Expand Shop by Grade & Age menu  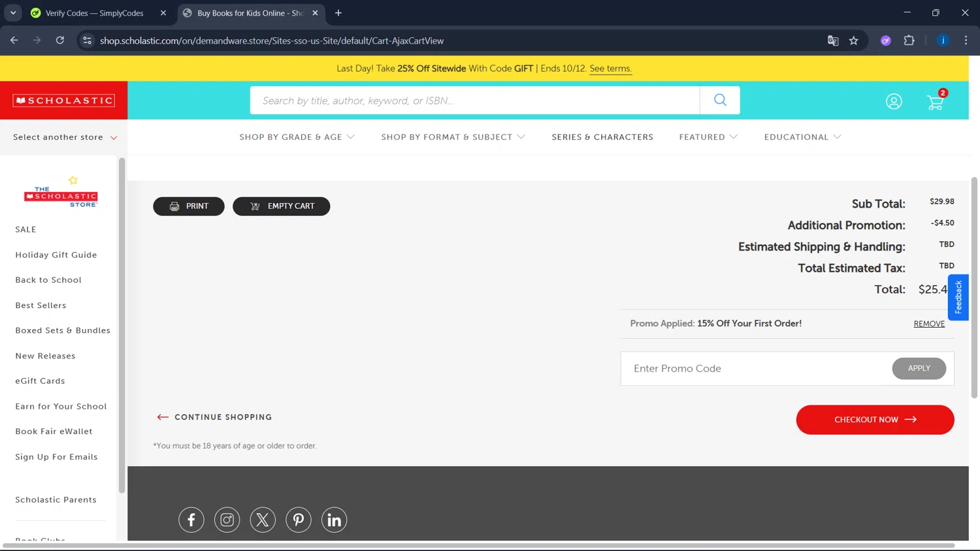point(297,137)
